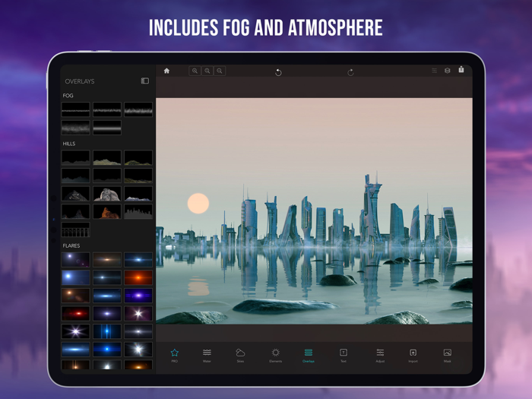Click the OVERLAYS panel title

tap(80, 81)
